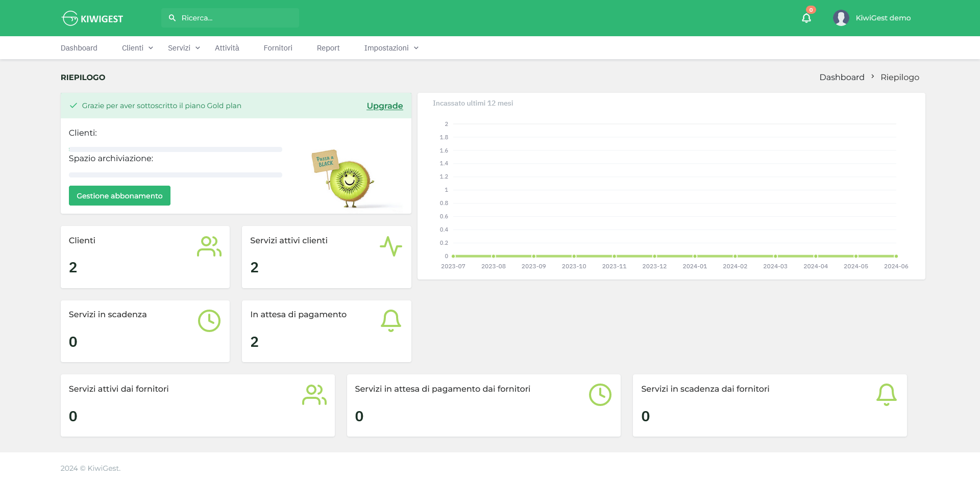Viewport: 980px width, 483px height.
Task: Click the Upgrade link
Action: 385,106
